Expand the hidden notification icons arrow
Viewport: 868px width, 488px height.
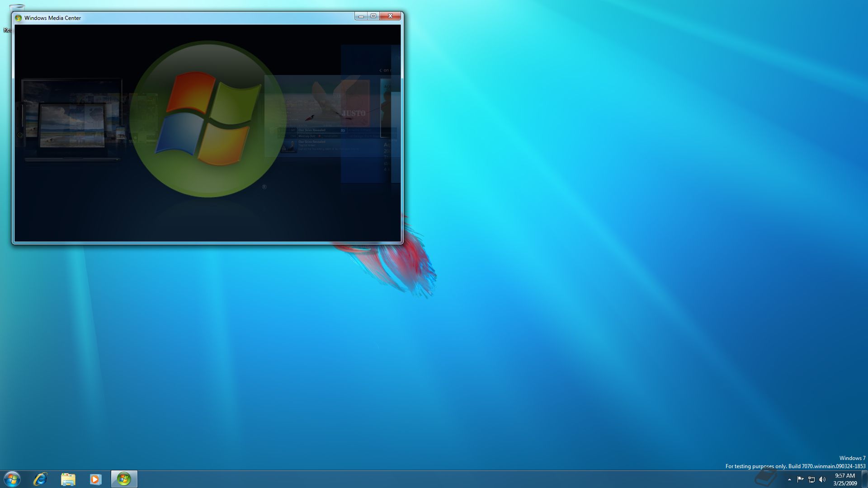(x=789, y=479)
